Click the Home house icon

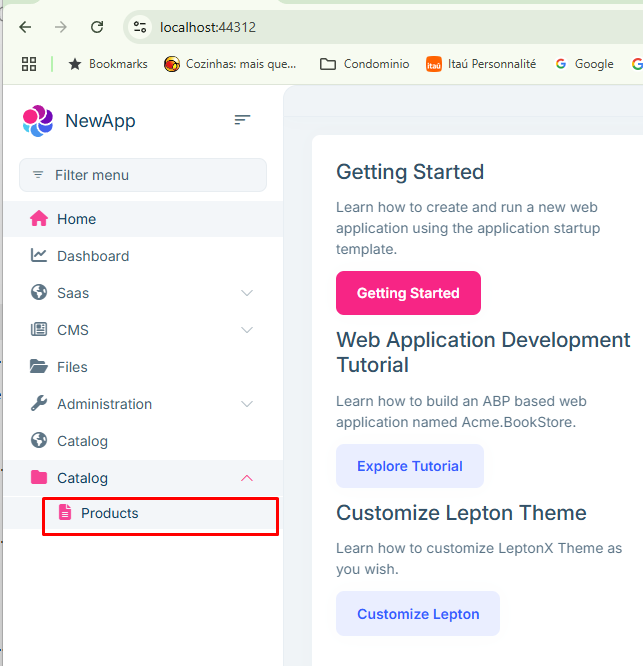(39, 219)
